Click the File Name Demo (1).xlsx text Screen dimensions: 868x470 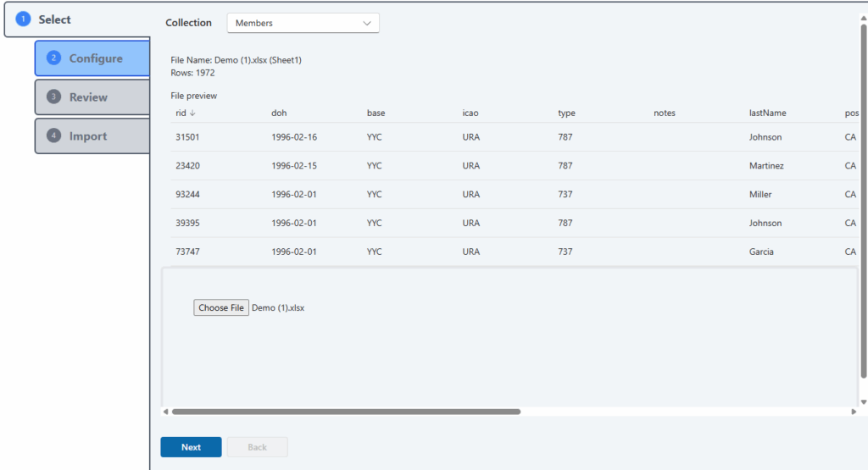236,60
